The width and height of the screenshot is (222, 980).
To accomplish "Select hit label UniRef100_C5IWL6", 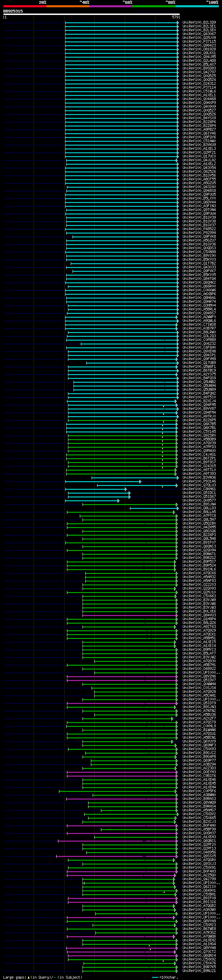I will click(199, 91).
